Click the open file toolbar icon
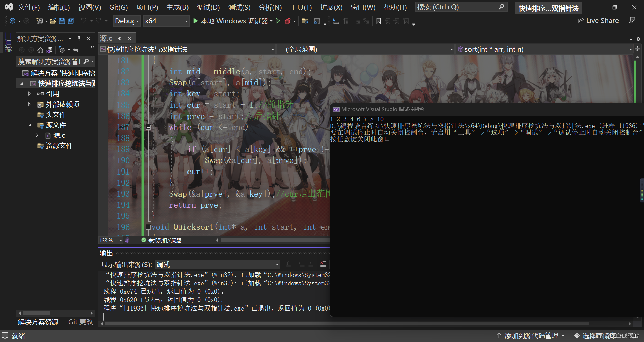The width and height of the screenshot is (644, 342). tap(53, 21)
